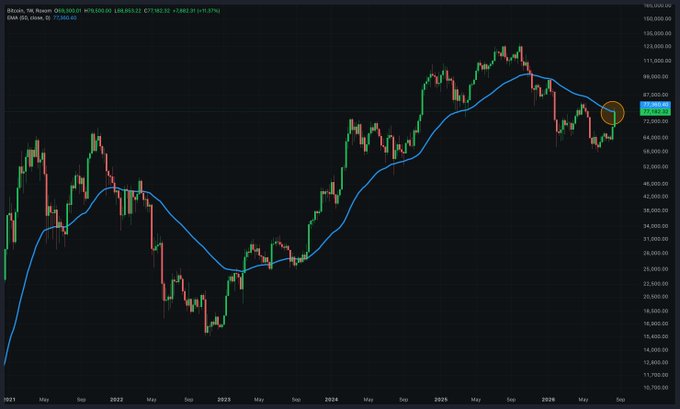
Task: Click the 135,000.00 price axis label
Action: pos(657,33)
